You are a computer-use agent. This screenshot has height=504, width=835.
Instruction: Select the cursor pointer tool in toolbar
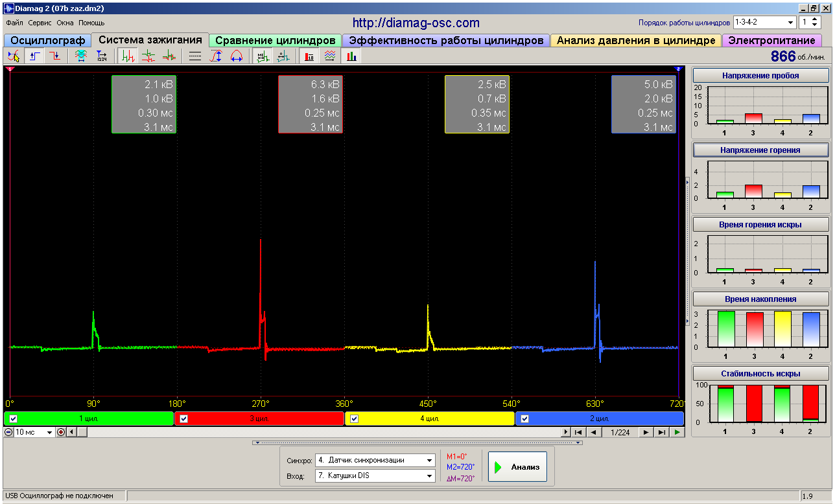(13, 56)
